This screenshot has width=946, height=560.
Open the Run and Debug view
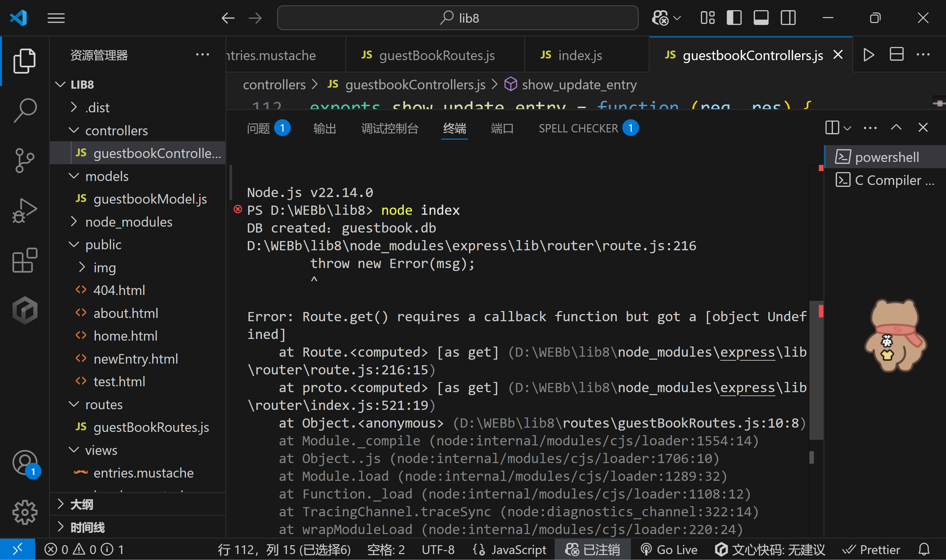click(x=25, y=210)
